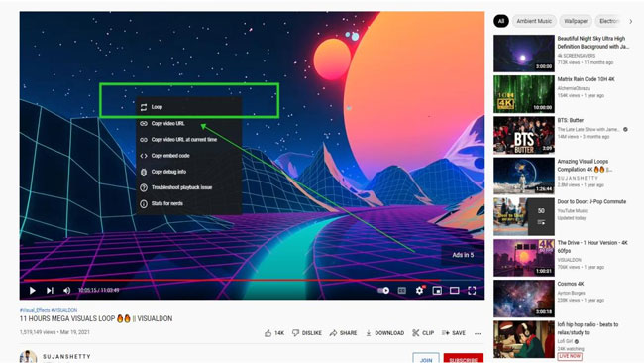Screen dimensions: 644x363
Task: Click the Join channel button
Action: click(426, 359)
